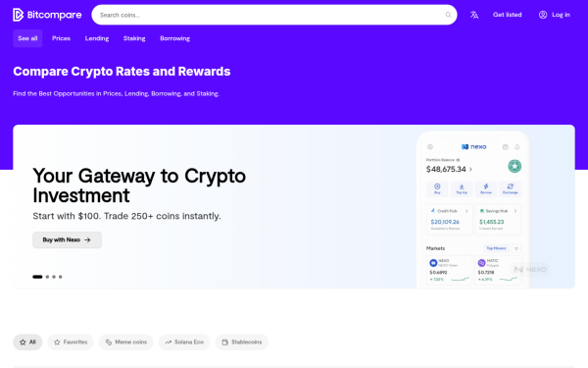This screenshot has width=588, height=368.
Task: Click the Bitcompare logo
Action: pyautogui.click(x=47, y=15)
